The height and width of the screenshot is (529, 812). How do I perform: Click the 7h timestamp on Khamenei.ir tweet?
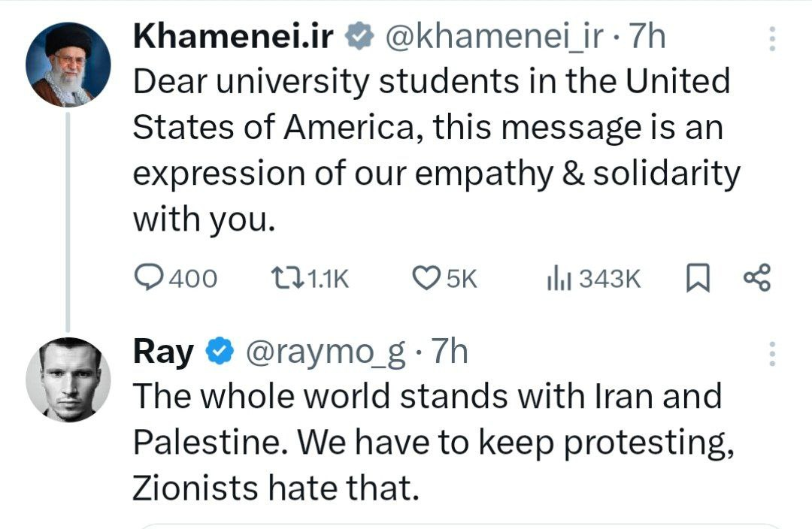point(647,37)
